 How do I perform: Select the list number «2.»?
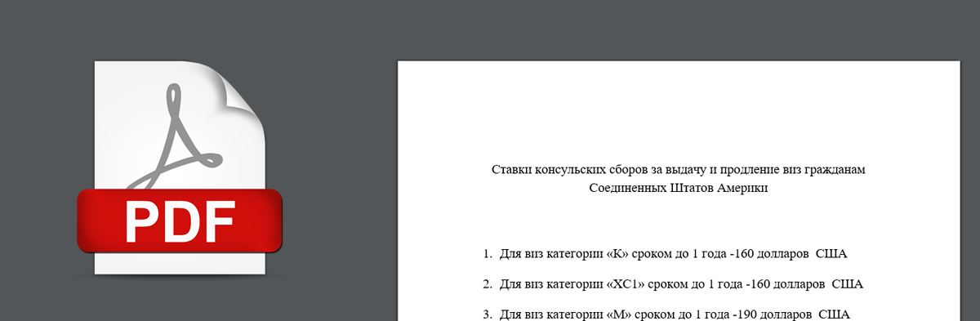pos(487,283)
